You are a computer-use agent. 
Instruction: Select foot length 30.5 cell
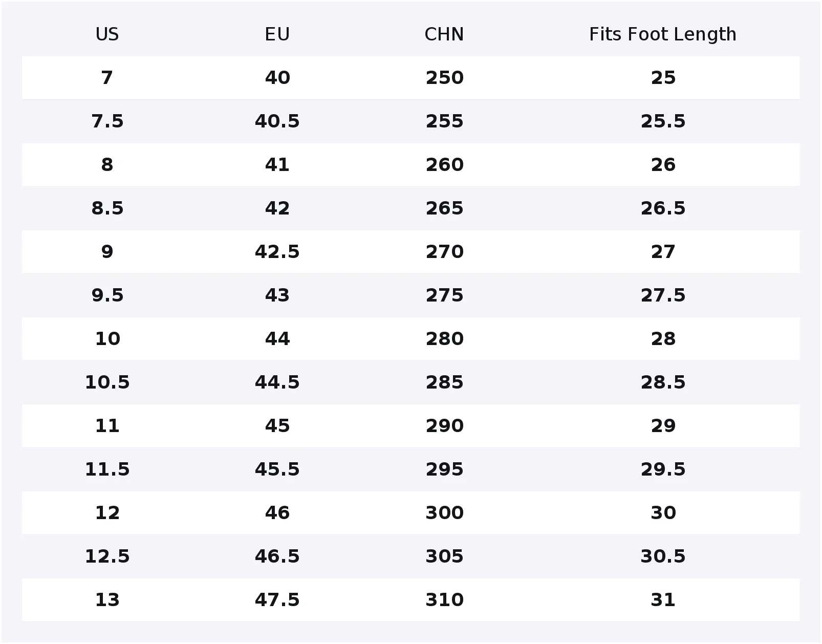coord(663,556)
